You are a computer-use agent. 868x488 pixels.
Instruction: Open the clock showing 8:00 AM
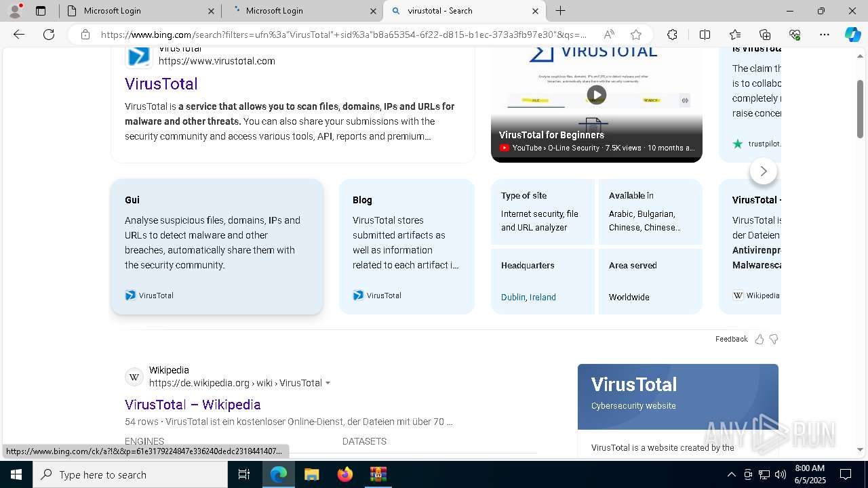pos(810,474)
